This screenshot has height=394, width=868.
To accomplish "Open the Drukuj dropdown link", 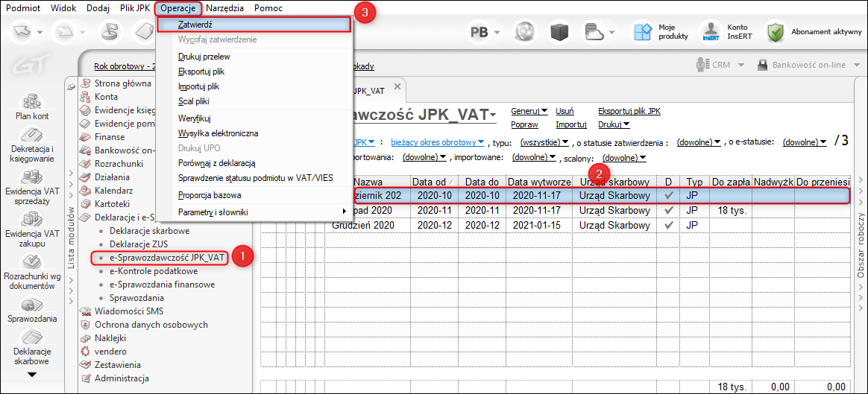I will 614,125.
